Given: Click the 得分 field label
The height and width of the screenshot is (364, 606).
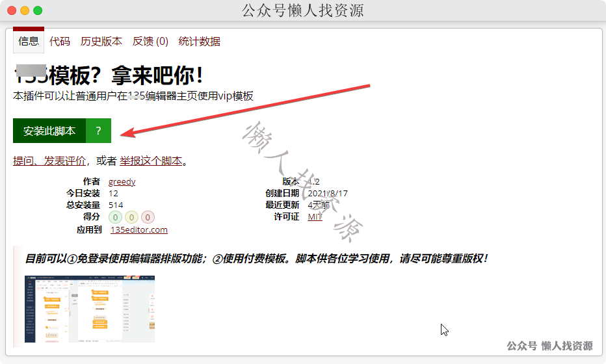Looking at the screenshot, I should 92,217.
